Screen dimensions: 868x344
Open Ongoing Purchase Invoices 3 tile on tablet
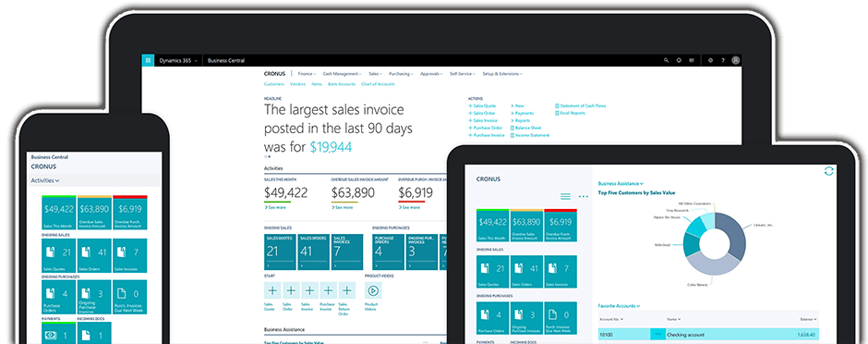[x=526, y=318]
